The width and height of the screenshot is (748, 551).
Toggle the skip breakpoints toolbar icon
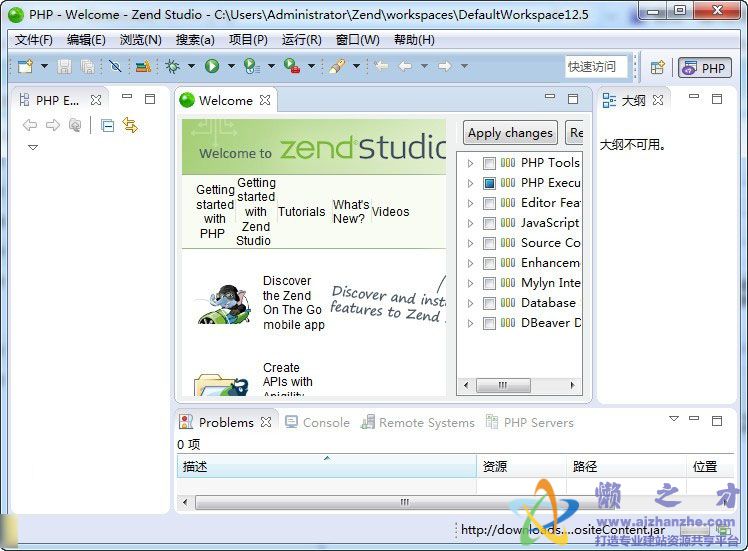pyautogui.click(x=115, y=66)
